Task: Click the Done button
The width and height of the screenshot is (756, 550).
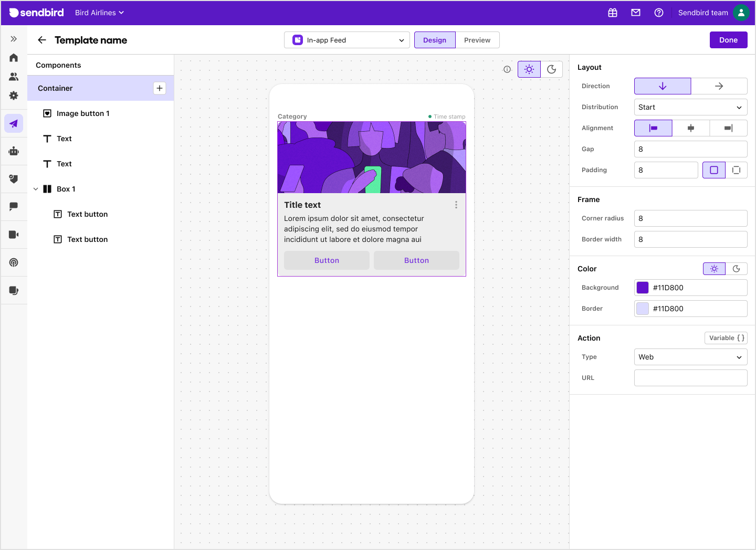Action: [728, 39]
